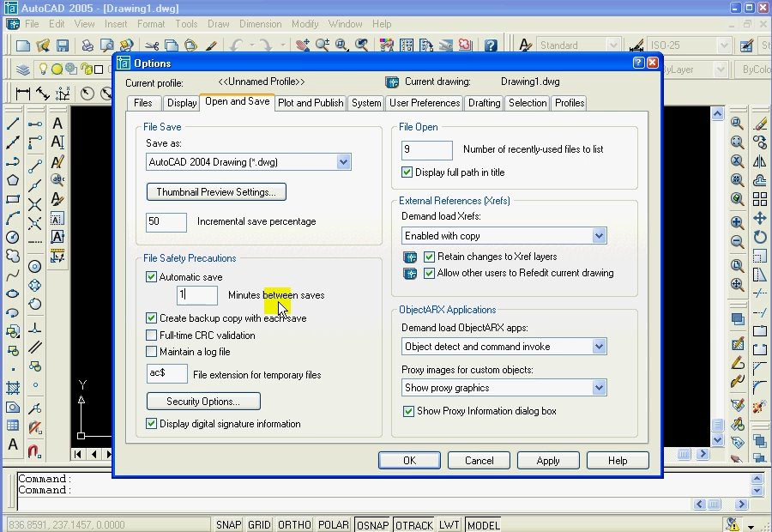Toggle Create backup copy with each save
Viewport: 772px width, 532px height.
[x=151, y=318]
